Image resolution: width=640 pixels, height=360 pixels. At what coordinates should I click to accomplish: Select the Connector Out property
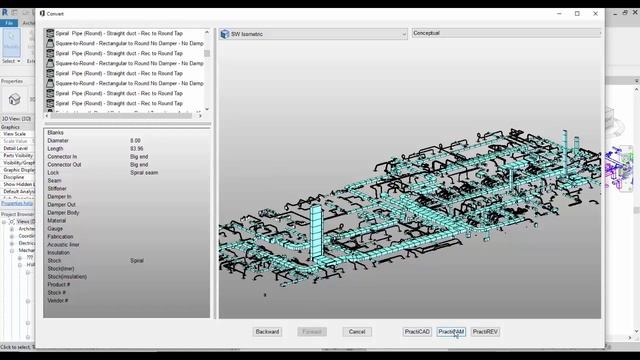pyautogui.click(x=127, y=164)
